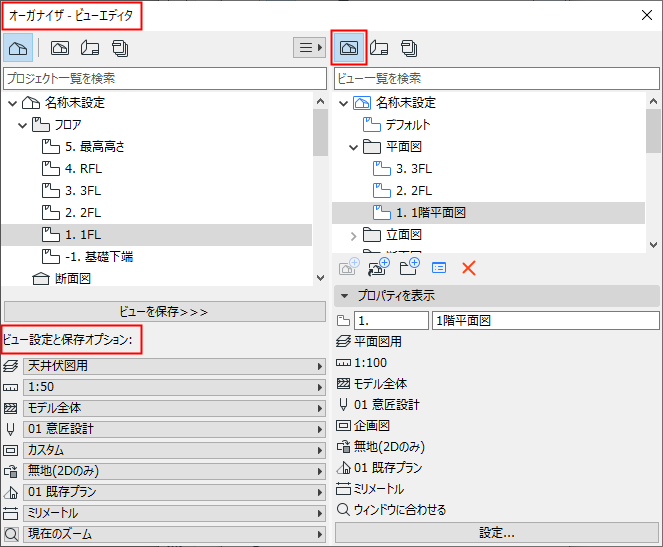This screenshot has width=663, height=547.
Task: Click clone folder icon
Action: click(378, 267)
